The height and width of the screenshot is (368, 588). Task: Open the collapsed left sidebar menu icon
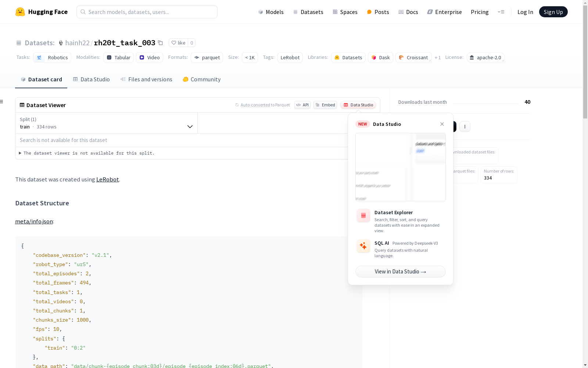coord(2,102)
